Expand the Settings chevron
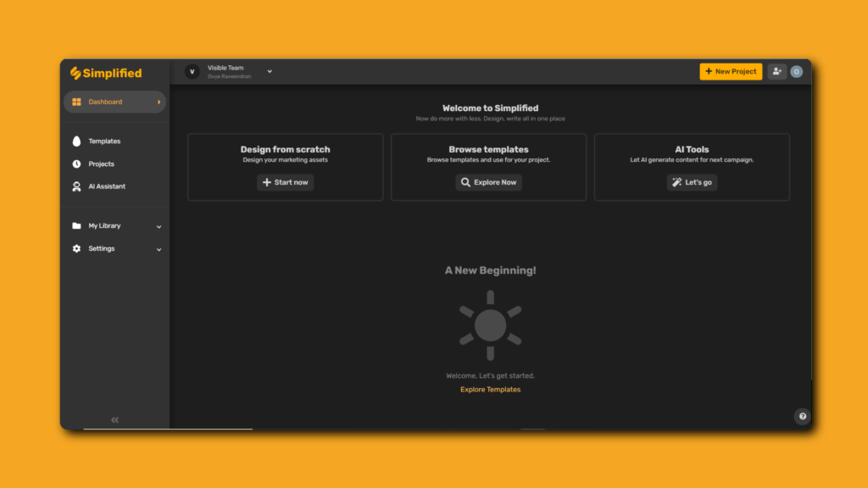The width and height of the screenshot is (868, 488). coord(159,250)
